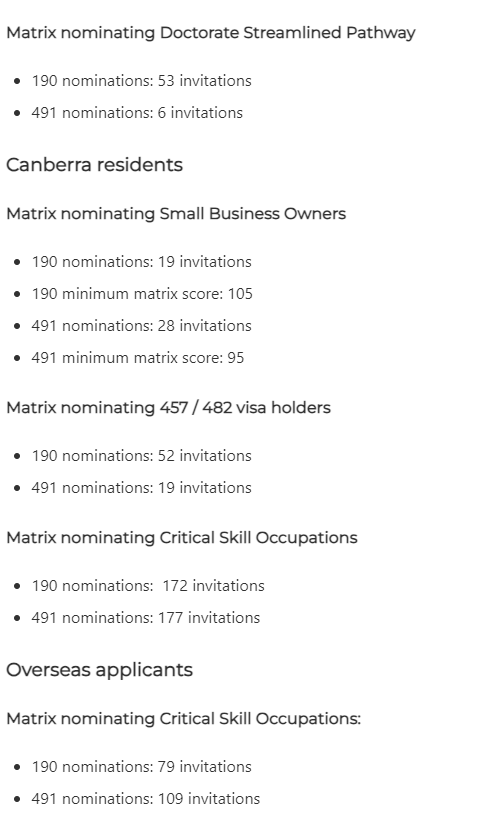Select the 190 nominations: 79 invitations line
This screenshot has height=835, width=494.
click(142, 766)
